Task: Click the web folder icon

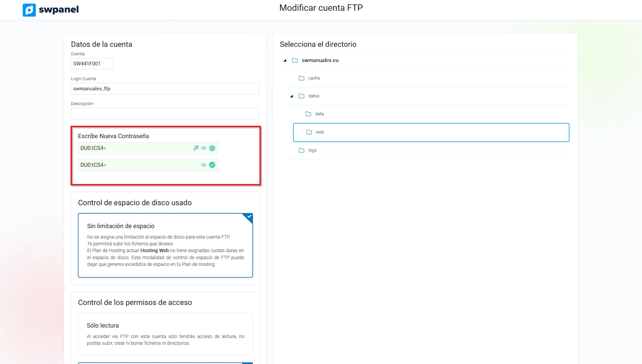Action: [x=309, y=132]
